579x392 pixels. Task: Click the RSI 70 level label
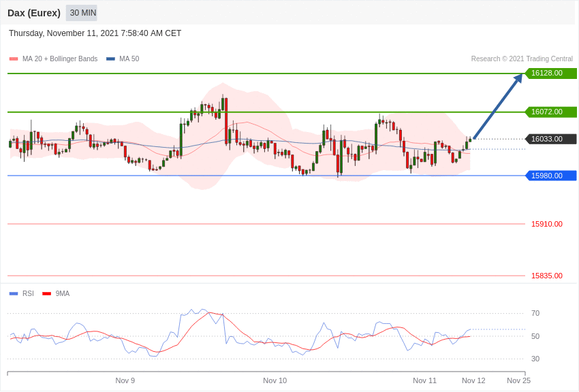(535, 314)
